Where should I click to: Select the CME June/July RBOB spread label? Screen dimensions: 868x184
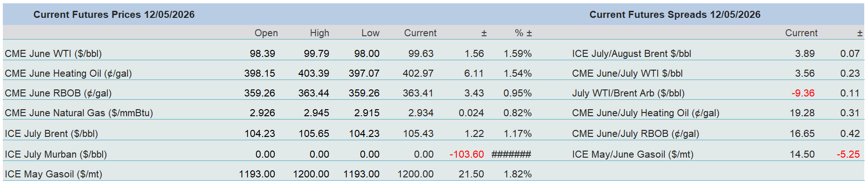click(x=636, y=134)
